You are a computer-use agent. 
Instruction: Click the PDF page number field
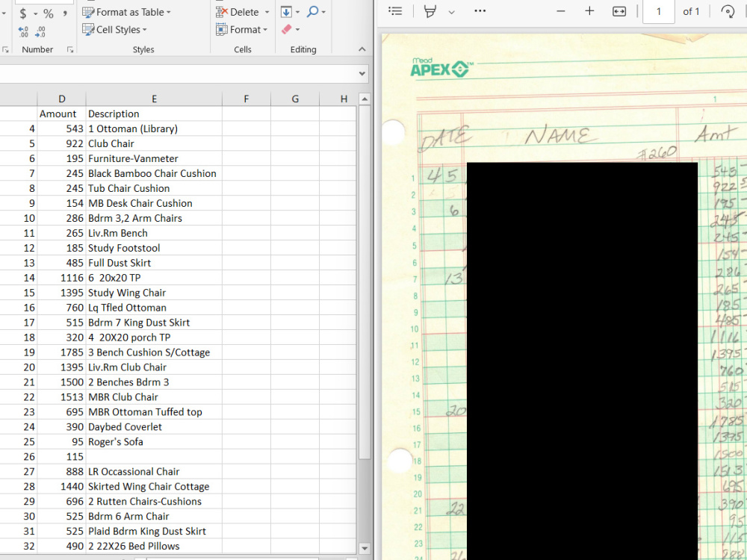point(658,11)
